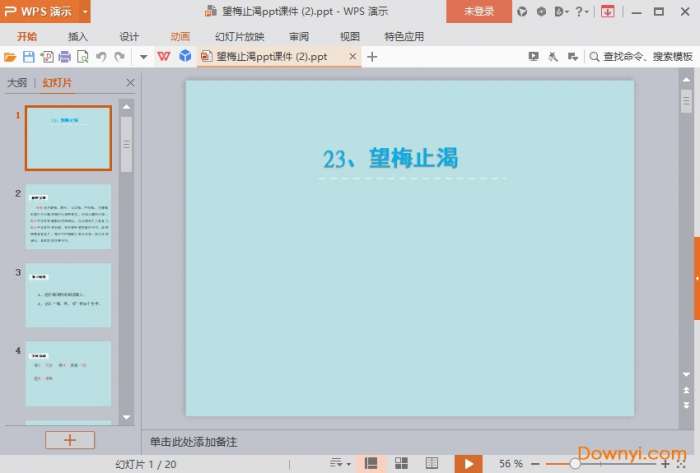Click the round settings icon in title bar
Screen dimensions: 700x473
[x=541, y=12]
